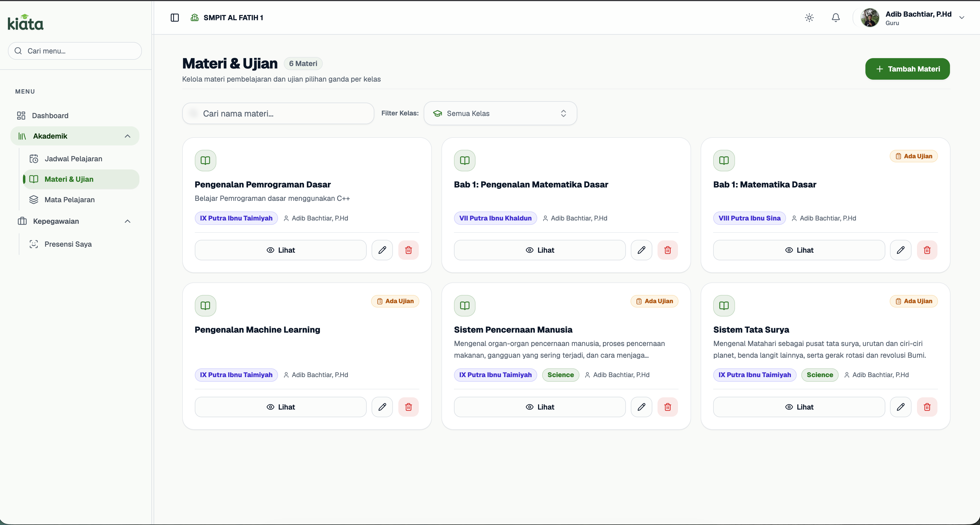Toggle the sidebar panel icon
Screen dimensions: 980x525
[x=175, y=17]
